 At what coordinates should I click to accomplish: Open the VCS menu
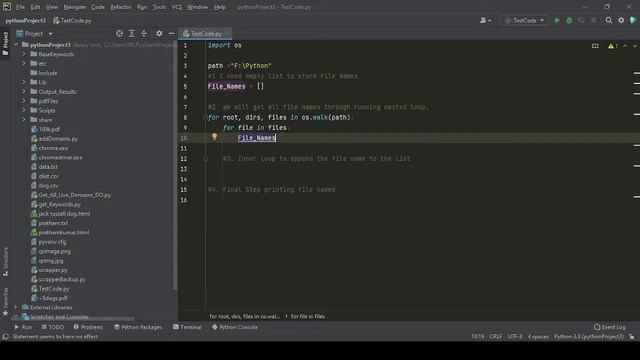177,7
